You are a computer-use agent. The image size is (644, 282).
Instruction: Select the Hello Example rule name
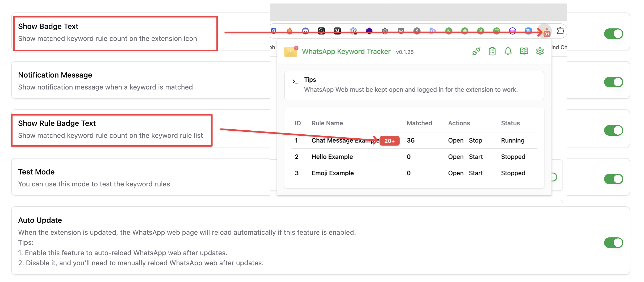pyautogui.click(x=332, y=157)
